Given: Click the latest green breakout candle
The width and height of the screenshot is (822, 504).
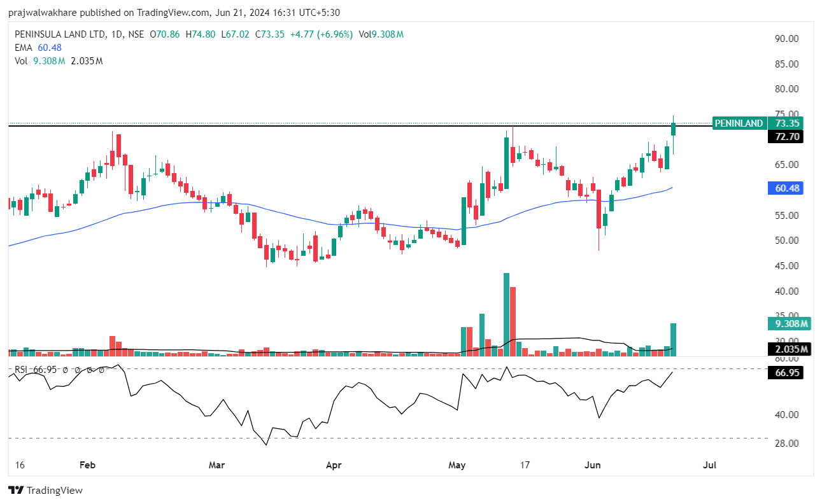Looking at the screenshot, I should click(673, 129).
